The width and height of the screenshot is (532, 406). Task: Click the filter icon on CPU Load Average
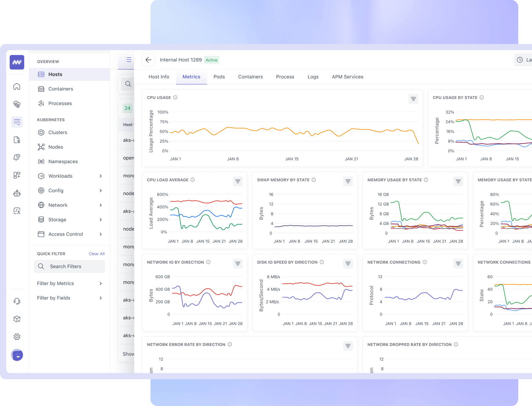click(237, 181)
